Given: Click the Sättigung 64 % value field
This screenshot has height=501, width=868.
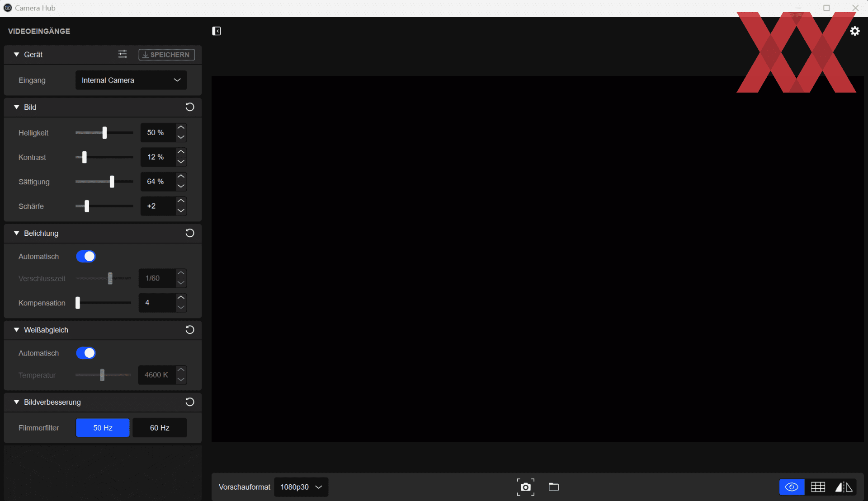Looking at the screenshot, I should coord(158,181).
